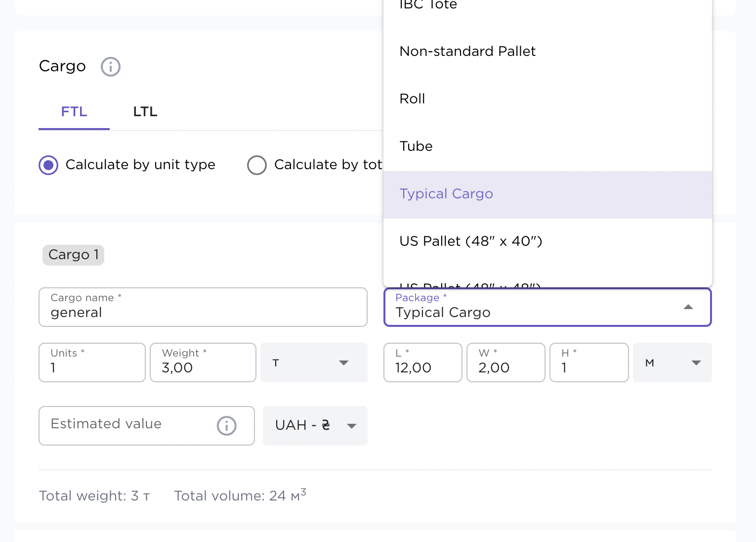Open the weight unit T dropdown
The width and height of the screenshot is (756, 542).
tap(314, 362)
